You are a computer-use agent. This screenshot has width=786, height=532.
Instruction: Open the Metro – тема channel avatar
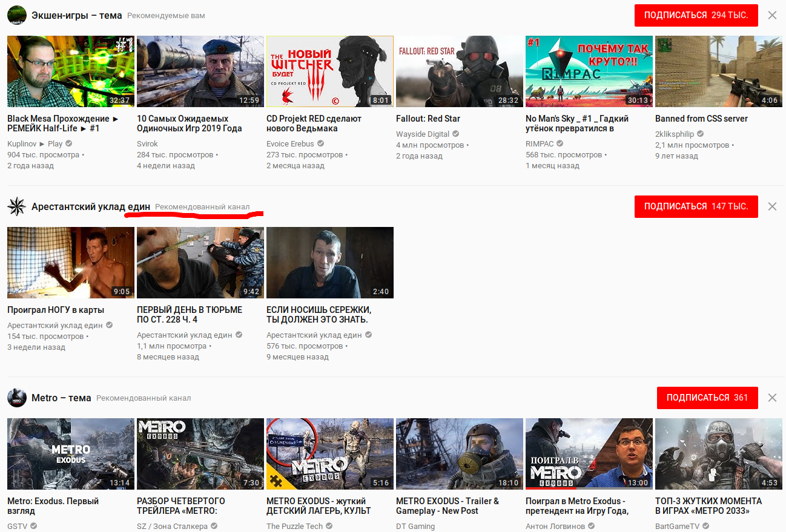point(17,398)
